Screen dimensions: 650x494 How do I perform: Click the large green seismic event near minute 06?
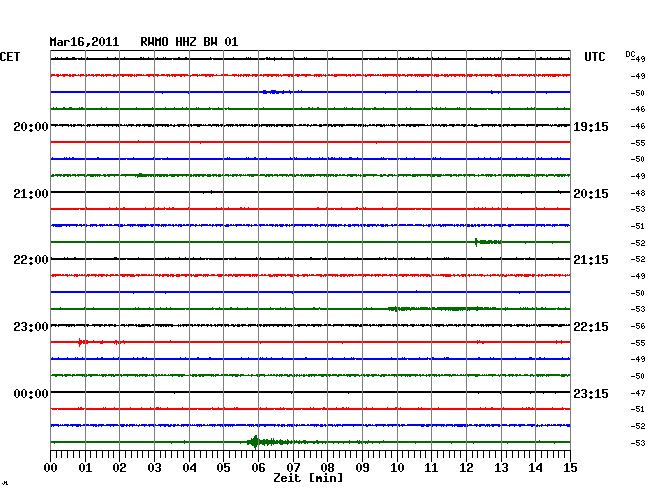(x=269, y=442)
